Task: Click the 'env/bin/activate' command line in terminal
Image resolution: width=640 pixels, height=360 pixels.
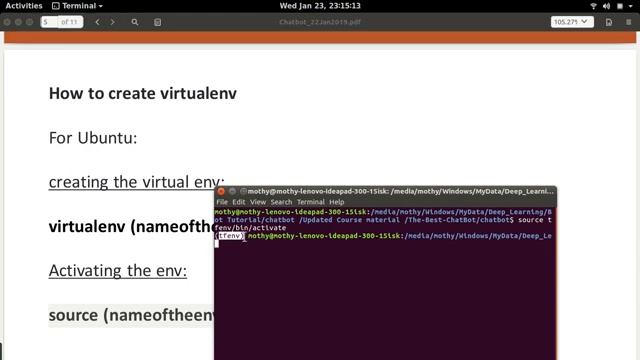Action: pos(250,228)
